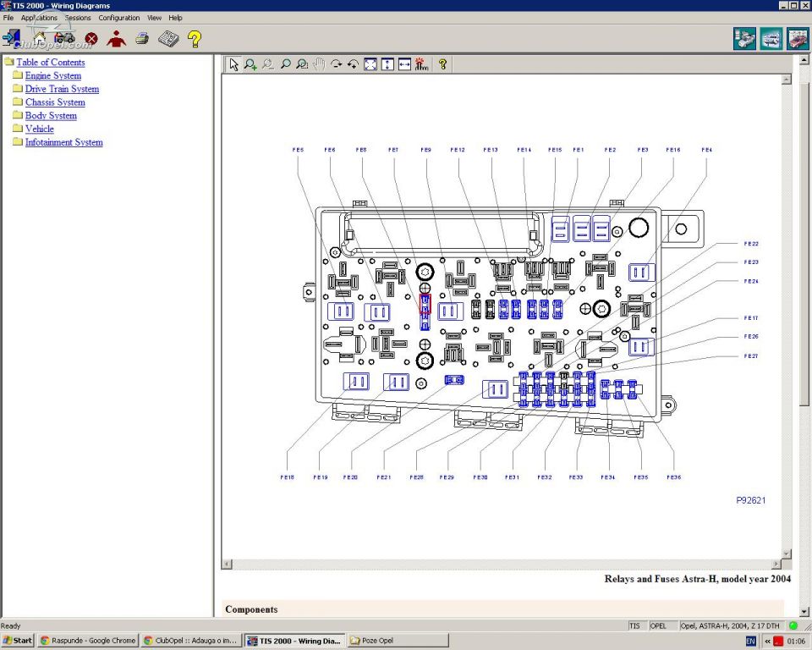The height and width of the screenshot is (650, 812).
Task: Click the Vehicle folder icon
Action: click(x=18, y=128)
